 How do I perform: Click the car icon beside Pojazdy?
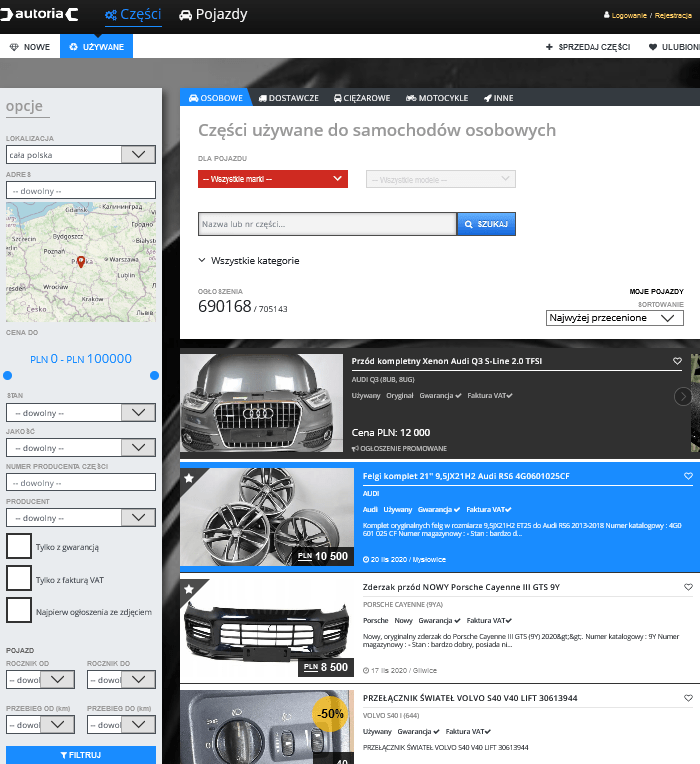[x=186, y=15]
